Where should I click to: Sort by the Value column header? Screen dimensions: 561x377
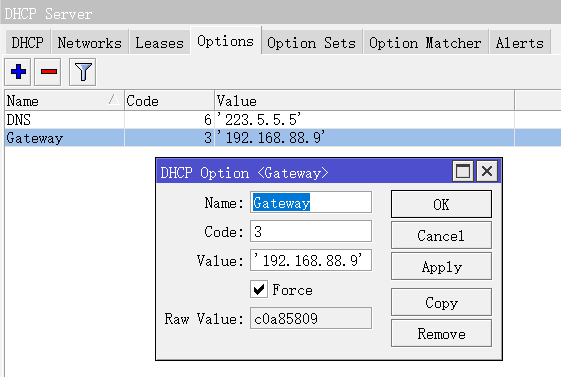pyautogui.click(x=365, y=101)
